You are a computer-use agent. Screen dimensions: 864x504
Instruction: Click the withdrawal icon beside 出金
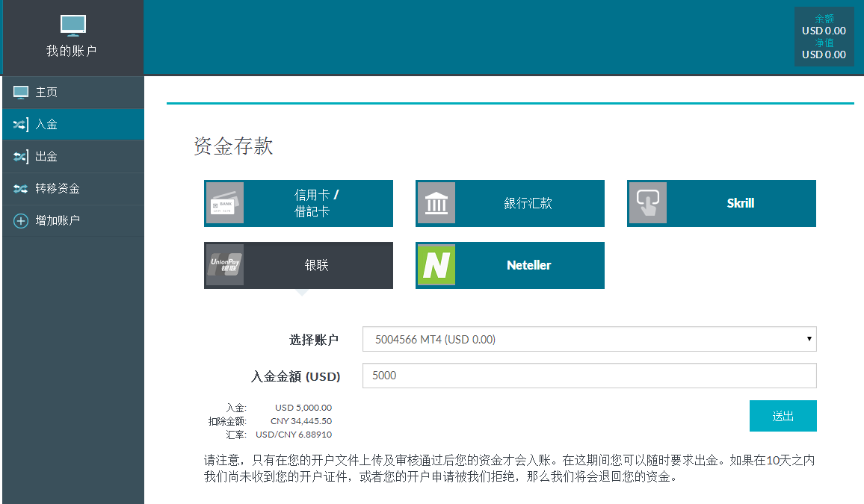[20, 157]
